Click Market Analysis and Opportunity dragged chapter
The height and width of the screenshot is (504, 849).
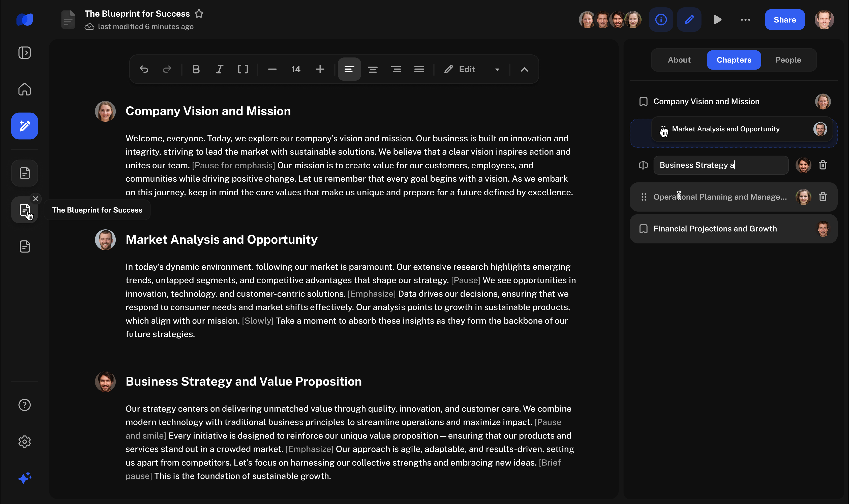click(x=742, y=129)
